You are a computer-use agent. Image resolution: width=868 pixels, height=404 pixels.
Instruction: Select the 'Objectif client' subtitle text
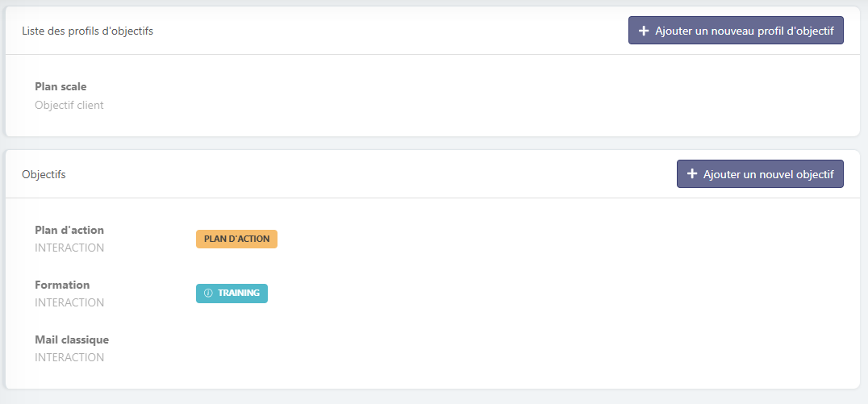pos(69,105)
